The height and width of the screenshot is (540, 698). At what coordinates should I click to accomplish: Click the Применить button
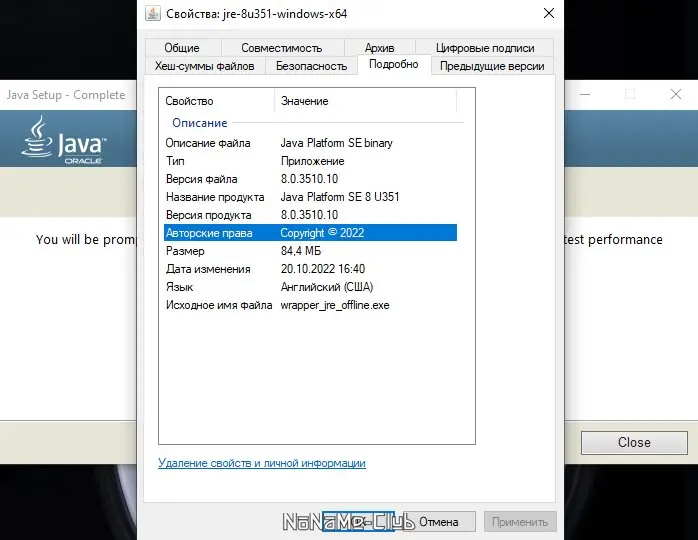pyautogui.click(x=520, y=522)
